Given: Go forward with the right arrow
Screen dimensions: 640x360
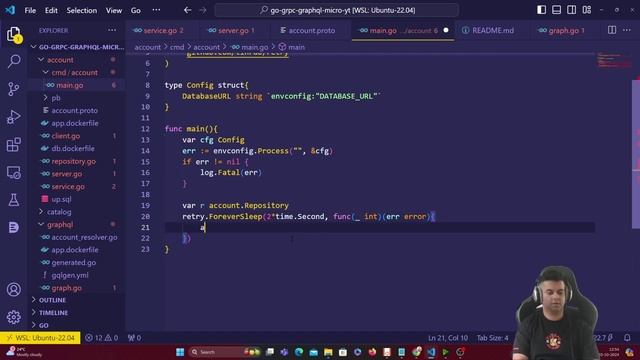Looking at the screenshot, I should coord(203,10).
